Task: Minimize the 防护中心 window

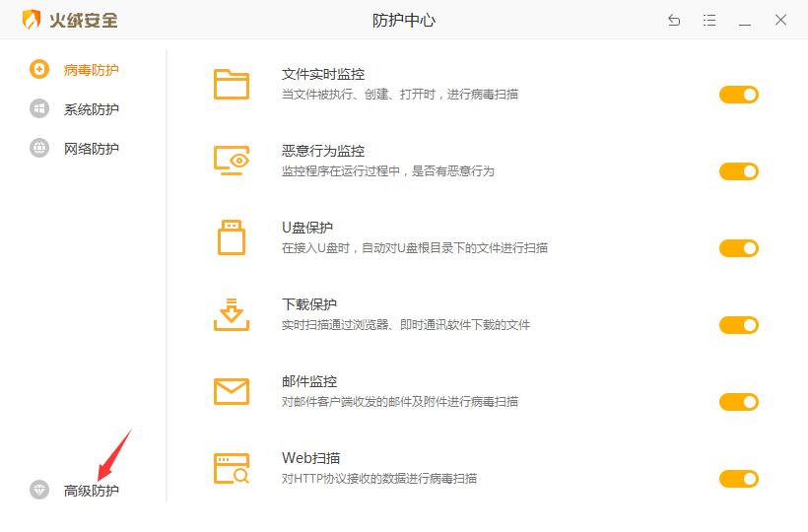Action: tap(745, 25)
